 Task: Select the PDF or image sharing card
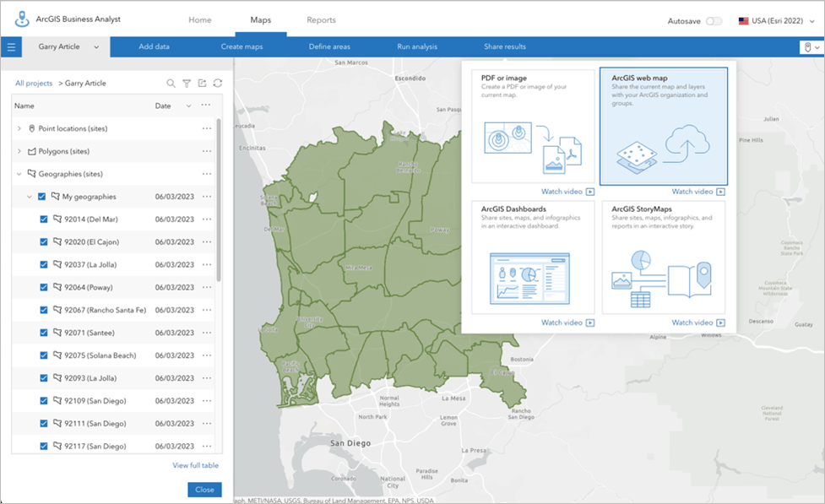533,127
